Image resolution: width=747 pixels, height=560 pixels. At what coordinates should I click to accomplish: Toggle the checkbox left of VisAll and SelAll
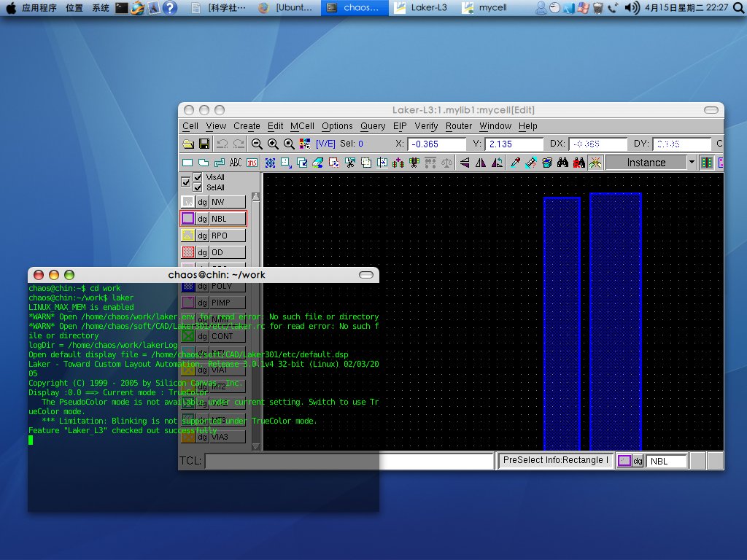coord(186,182)
